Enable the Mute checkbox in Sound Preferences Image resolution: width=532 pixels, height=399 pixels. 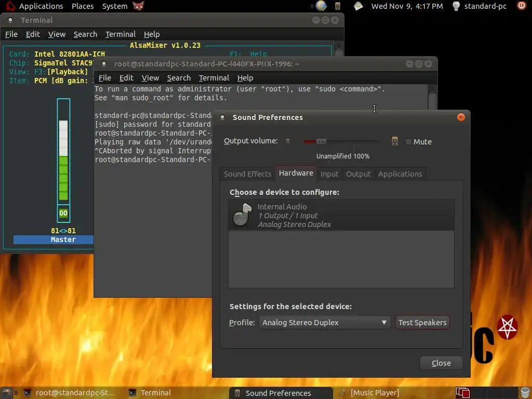(x=408, y=142)
